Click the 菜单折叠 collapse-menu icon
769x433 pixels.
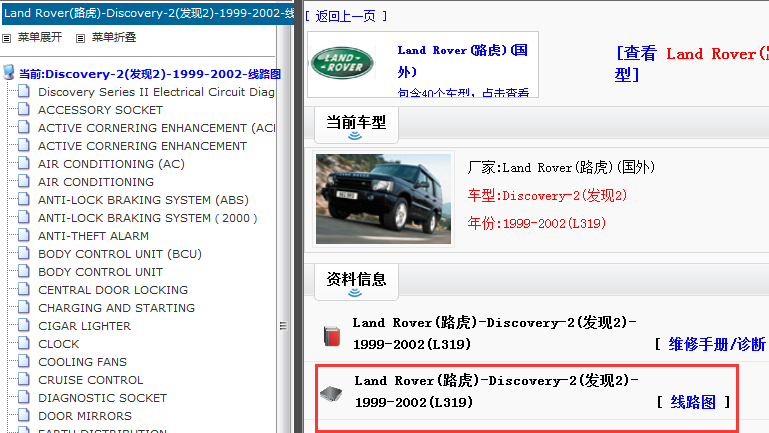tap(80, 38)
